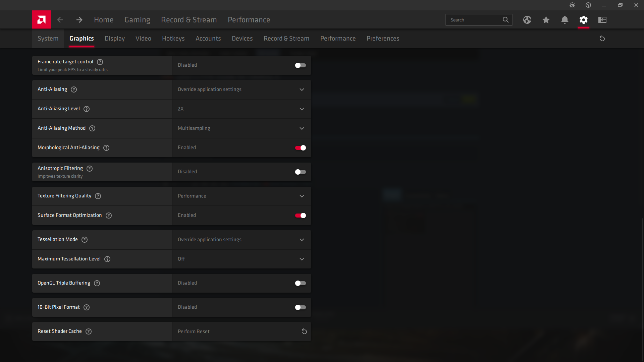Turn on Anisotropic Filtering switch

point(300,172)
